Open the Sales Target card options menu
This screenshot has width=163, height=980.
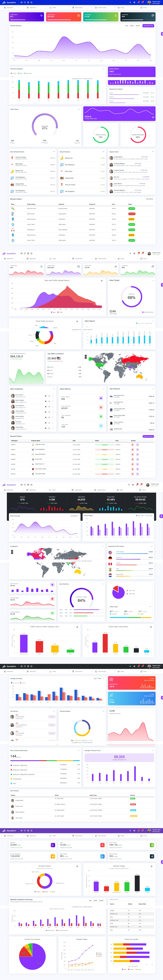tap(153, 280)
